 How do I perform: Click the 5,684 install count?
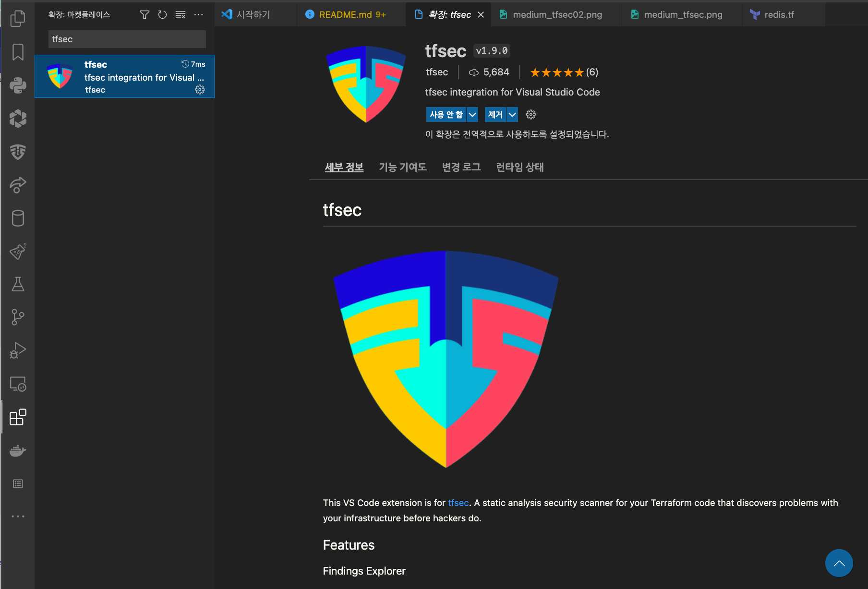(x=489, y=72)
